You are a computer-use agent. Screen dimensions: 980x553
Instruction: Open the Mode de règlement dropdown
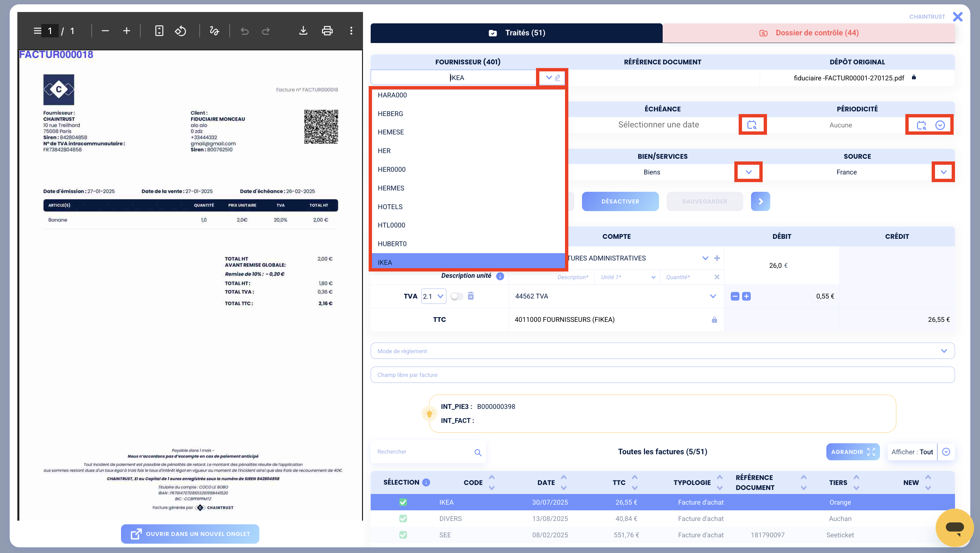click(662, 351)
